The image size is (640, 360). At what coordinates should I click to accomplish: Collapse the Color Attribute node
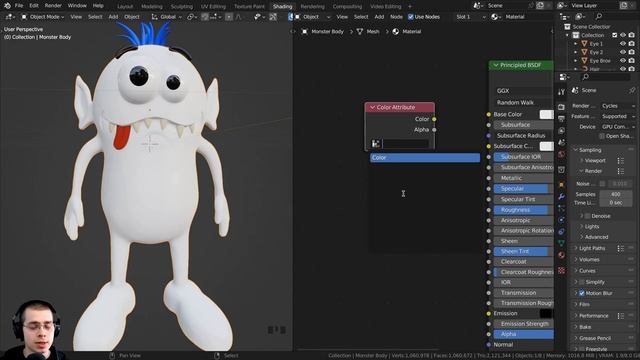[372, 107]
